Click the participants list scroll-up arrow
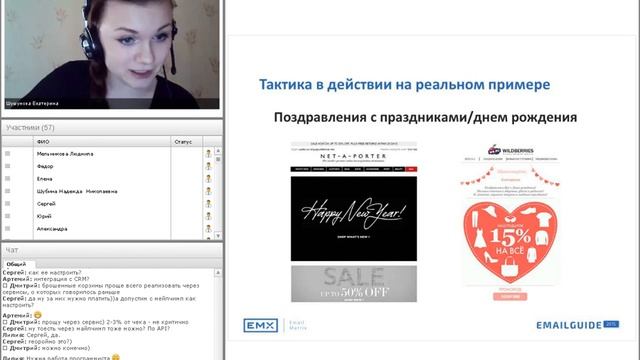 (218, 151)
